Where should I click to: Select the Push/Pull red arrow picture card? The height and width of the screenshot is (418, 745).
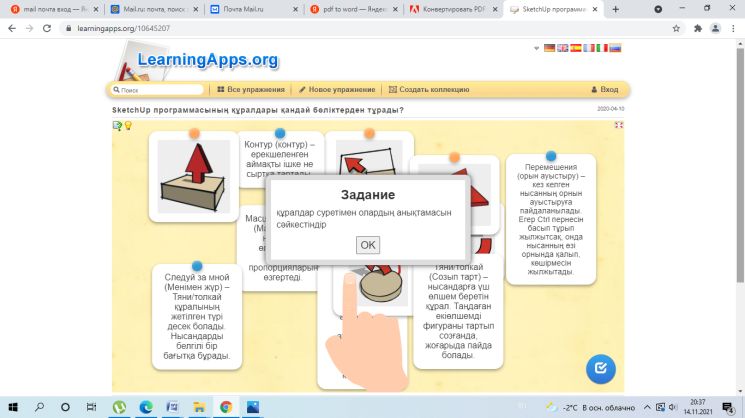point(194,177)
